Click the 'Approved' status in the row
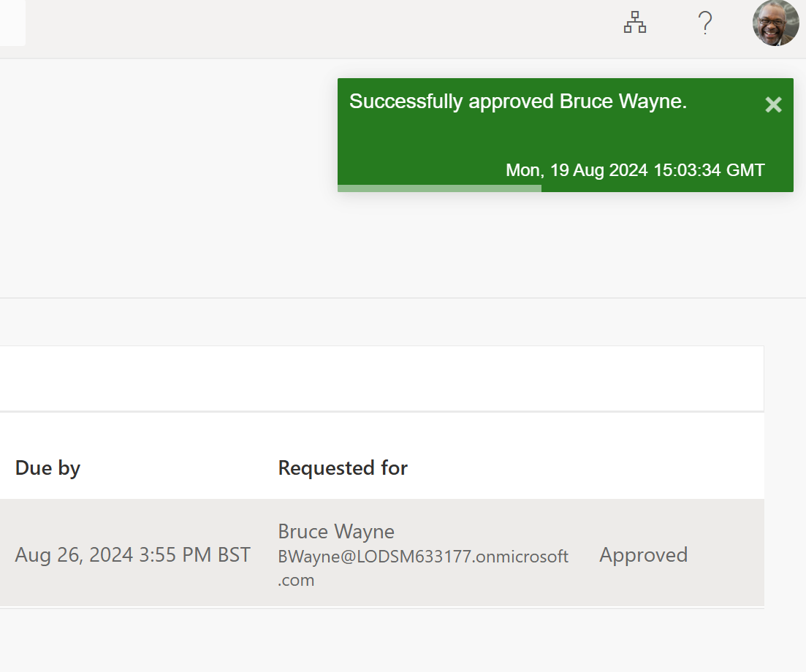The height and width of the screenshot is (672, 806). point(643,554)
